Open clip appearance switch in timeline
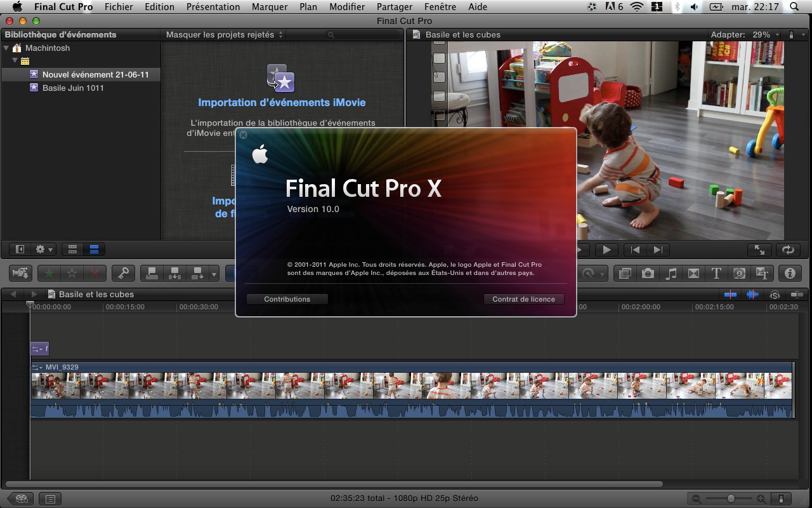This screenshot has height=508, width=812. pos(782,499)
